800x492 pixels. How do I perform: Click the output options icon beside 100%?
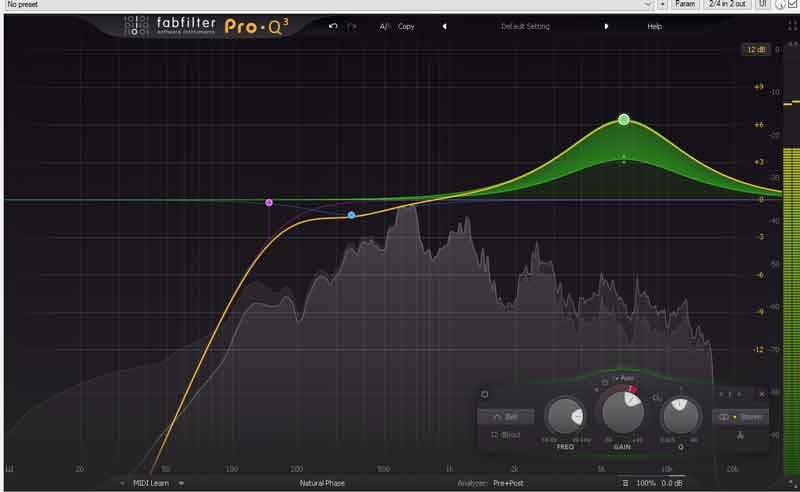point(625,483)
